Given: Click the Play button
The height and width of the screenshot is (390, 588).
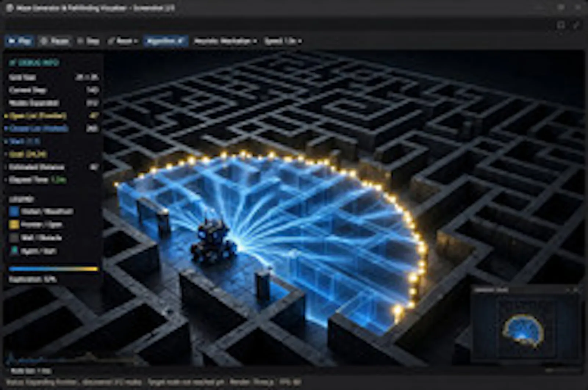Looking at the screenshot, I should (x=20, y=41).
